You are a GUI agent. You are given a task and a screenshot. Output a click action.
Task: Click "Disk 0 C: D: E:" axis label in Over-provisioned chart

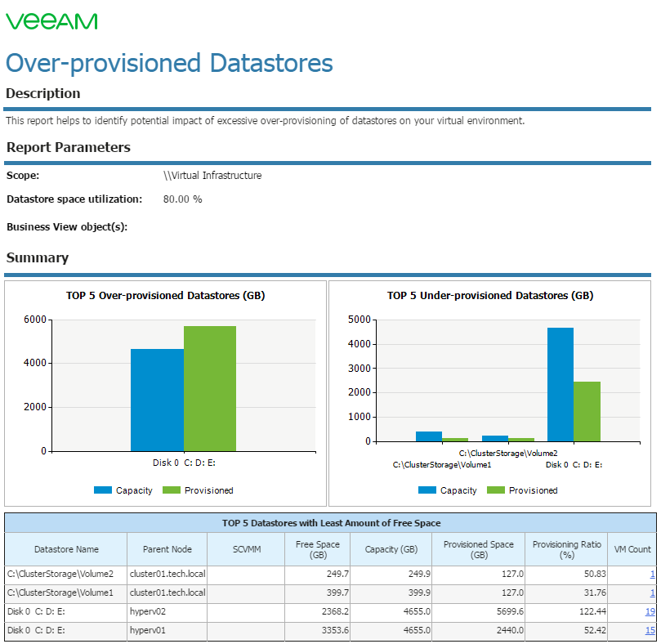[184, 463]
